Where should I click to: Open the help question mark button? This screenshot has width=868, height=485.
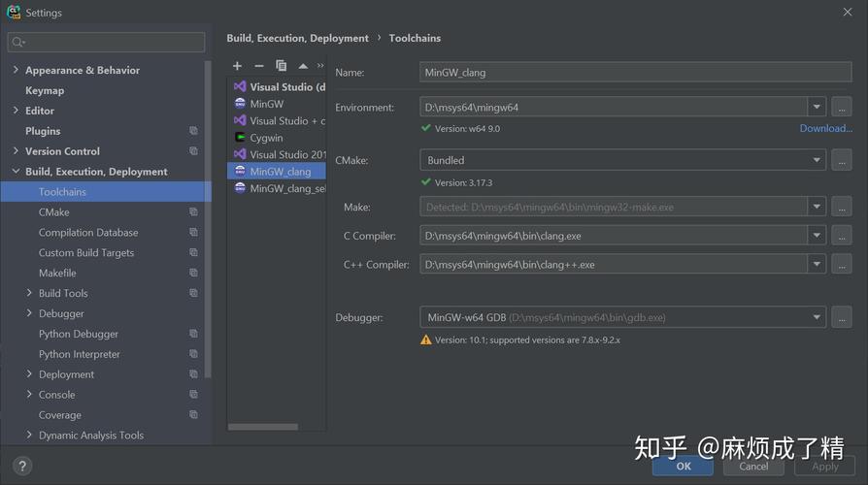click(x=22, y=467)
